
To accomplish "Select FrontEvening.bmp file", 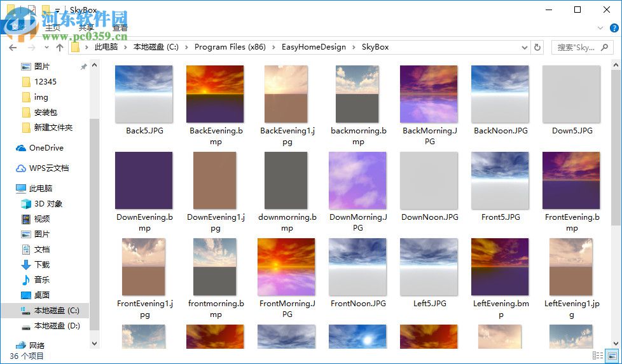I will 572,180.
